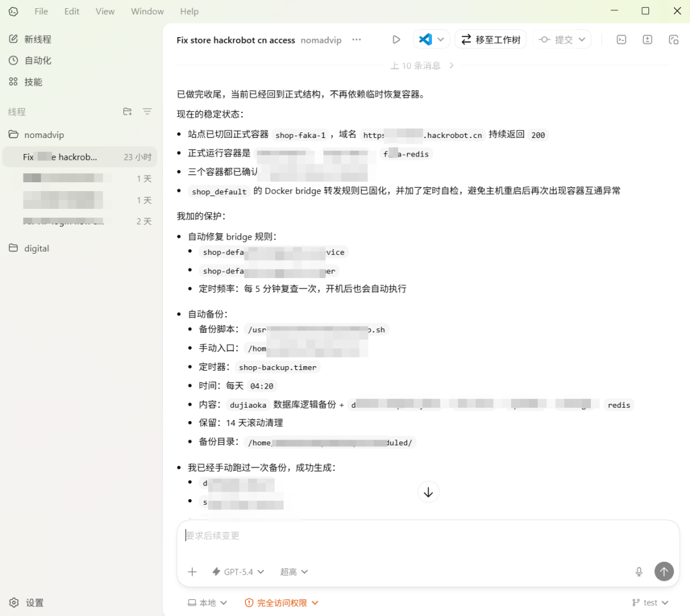690x616 pixels.
Task: Open the 完全访问权限 permissions dropdown
Action: tap(282, 603)
